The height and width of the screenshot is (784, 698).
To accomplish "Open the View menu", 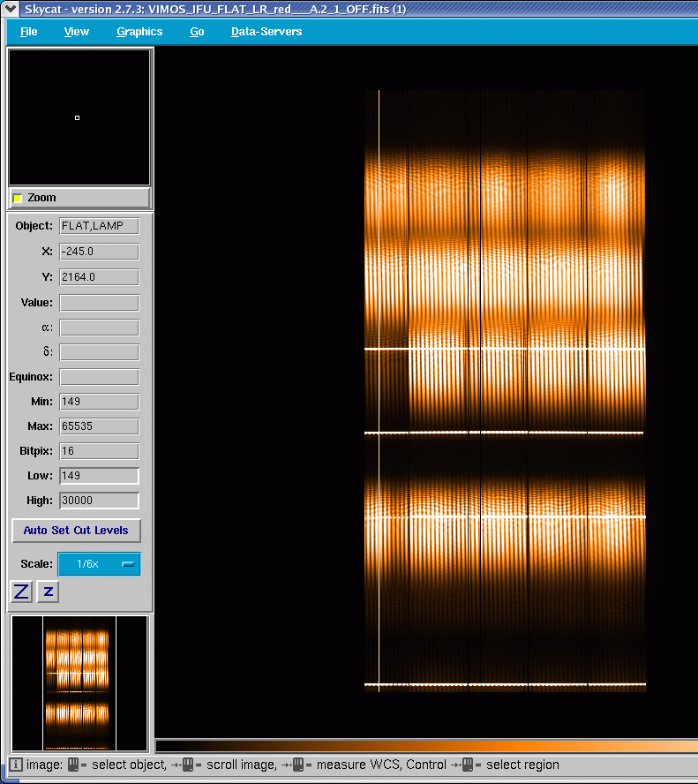I will click(x=77, y=32).
